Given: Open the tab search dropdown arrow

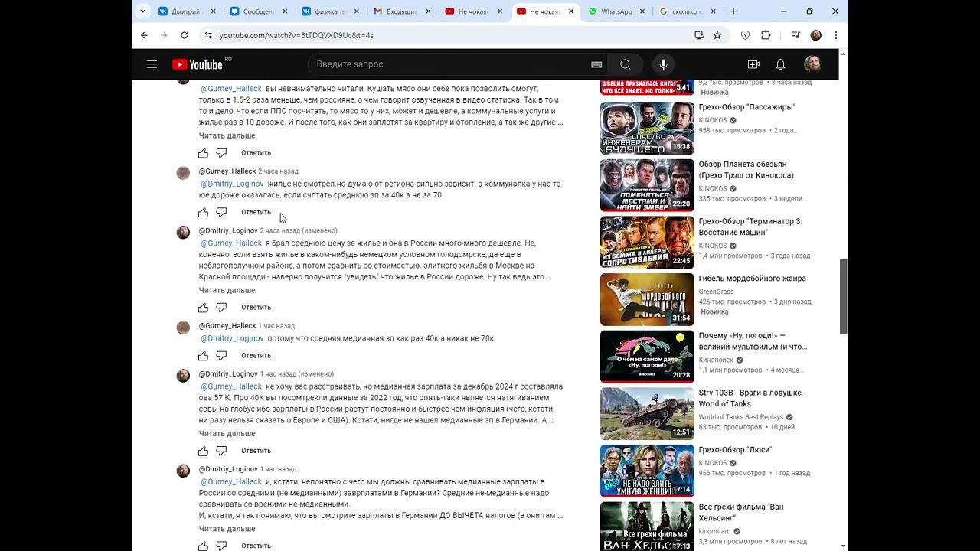Looking at the screenshot, I should [x=142, y=11].
